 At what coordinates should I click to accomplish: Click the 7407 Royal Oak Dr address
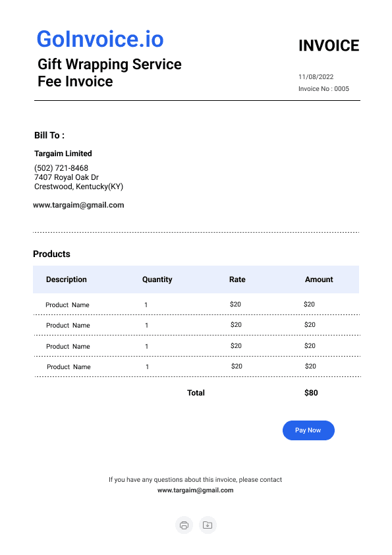tap(67, 177)
